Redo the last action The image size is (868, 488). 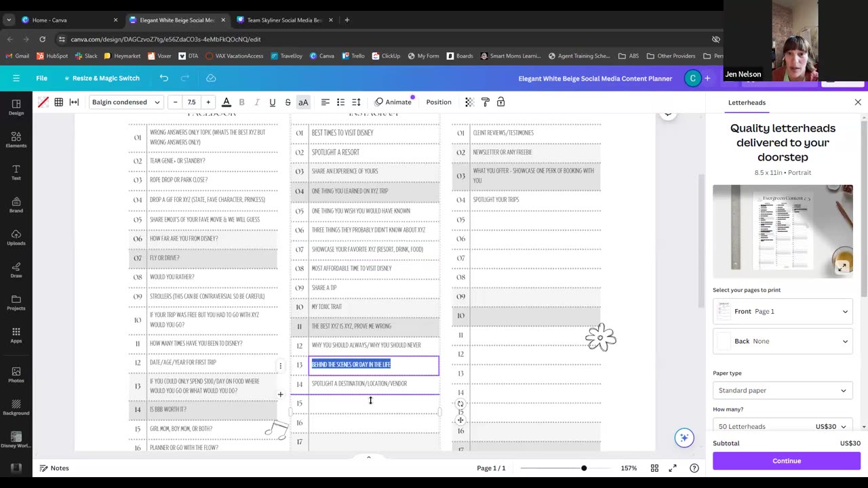pos(185,78)
